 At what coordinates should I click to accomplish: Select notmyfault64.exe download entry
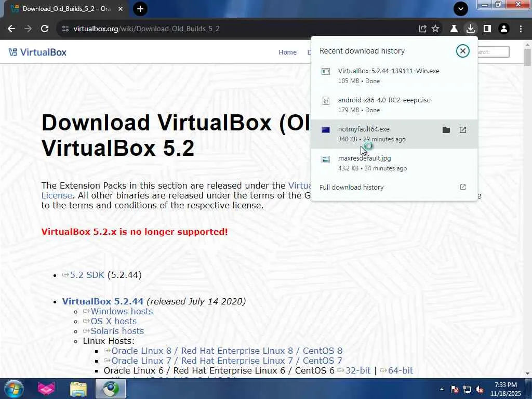[394, 134]
